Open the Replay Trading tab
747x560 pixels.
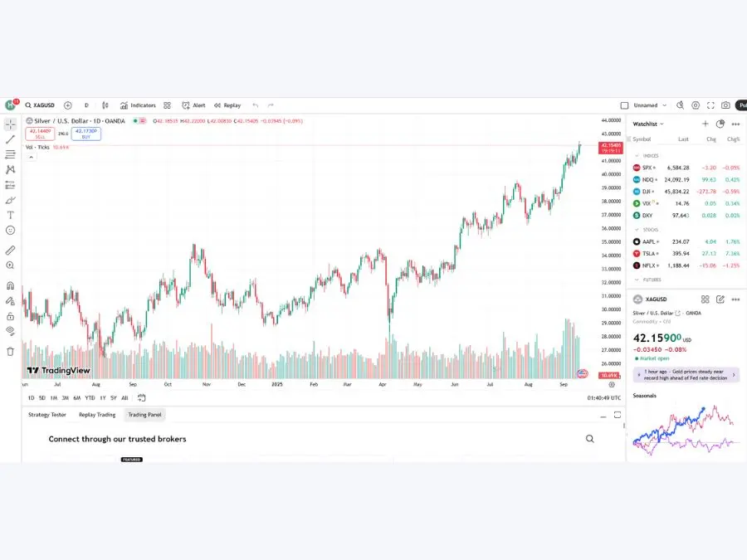pyautogui.click(x=97, y=414)
